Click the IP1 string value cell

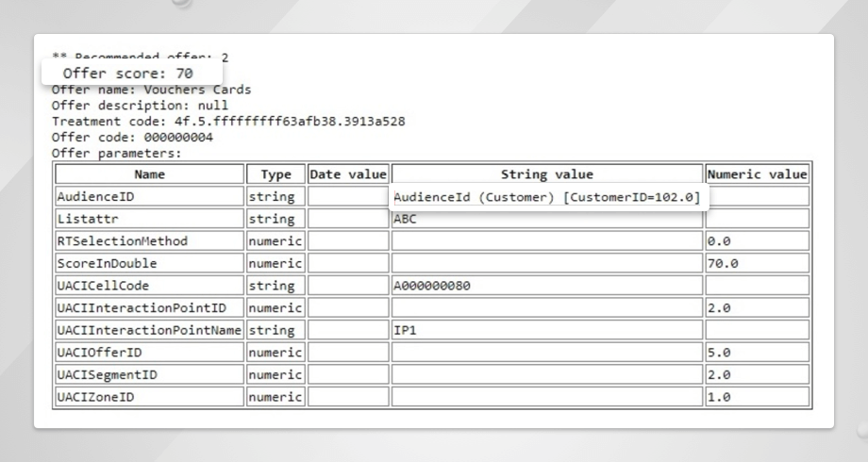tap(547, 330)
